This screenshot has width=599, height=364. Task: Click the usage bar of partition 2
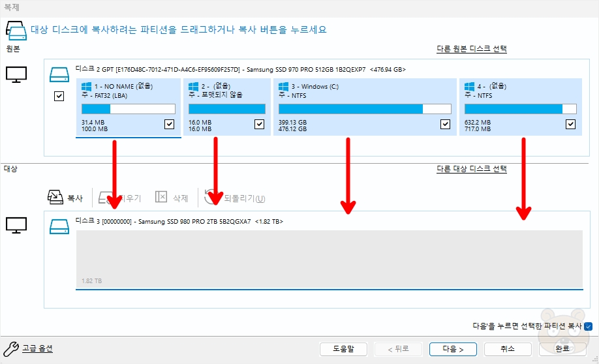pyautogui.click(x=227, y=109)
